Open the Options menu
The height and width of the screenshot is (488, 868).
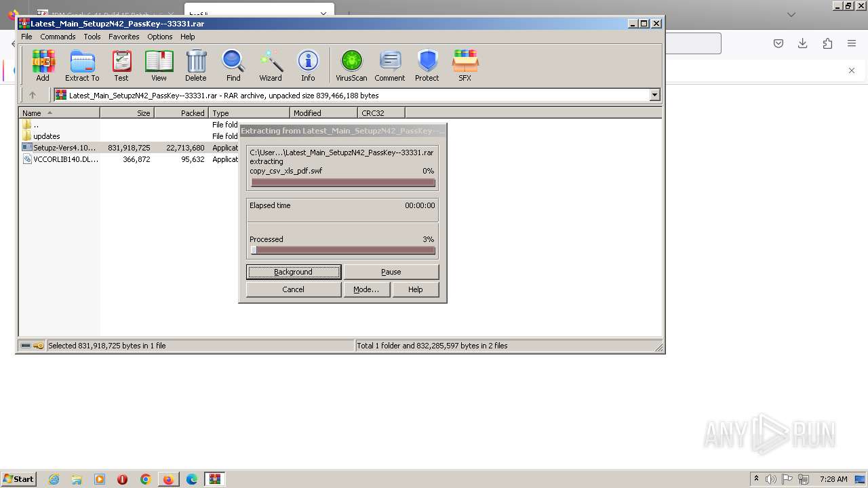coord(160,37)
